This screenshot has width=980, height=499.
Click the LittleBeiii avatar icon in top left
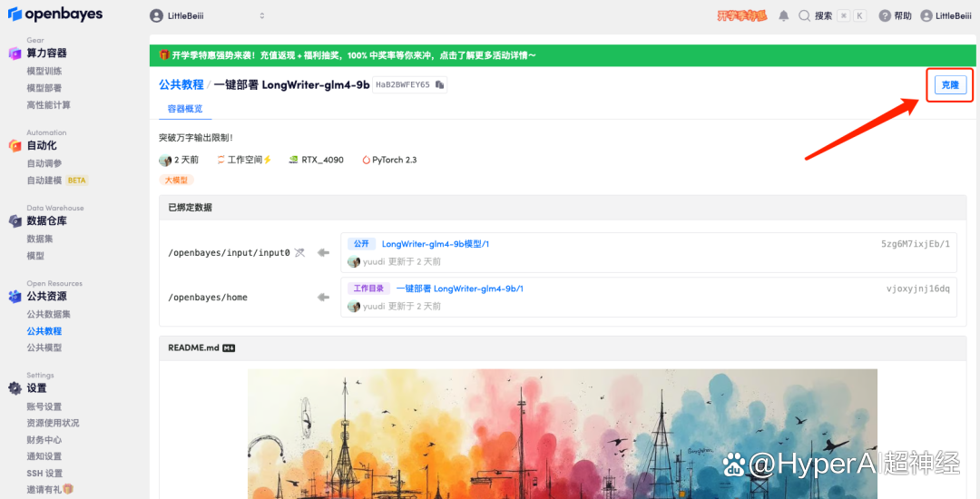[x=156, y=15]
